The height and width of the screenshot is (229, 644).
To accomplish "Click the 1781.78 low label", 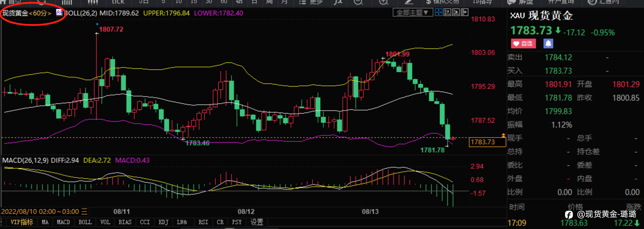I will tap(433, 150).
